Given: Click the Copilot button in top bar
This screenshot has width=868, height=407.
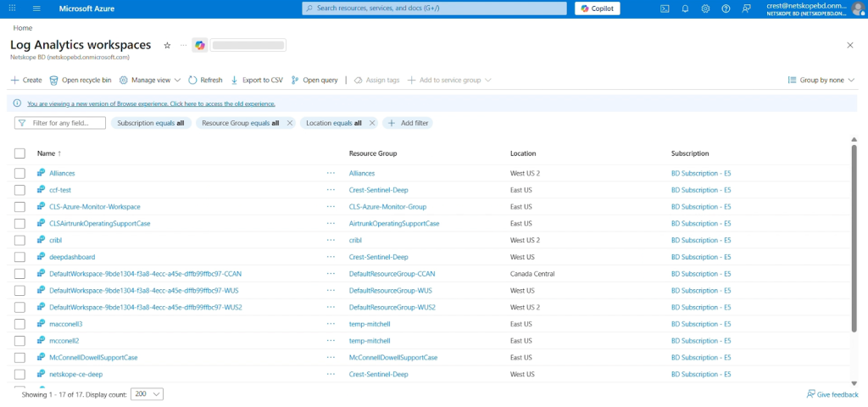Looking at the screenshot, I should click(598, 8).
